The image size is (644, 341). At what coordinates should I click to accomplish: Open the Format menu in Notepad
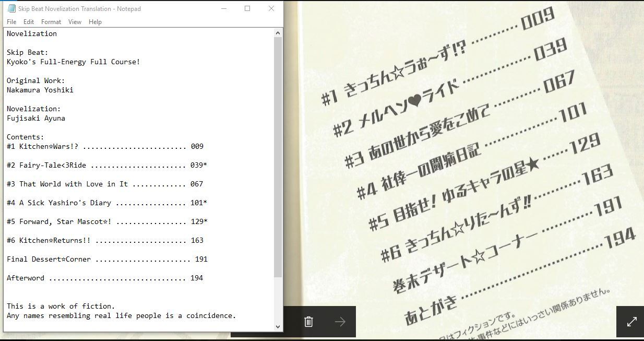coord(51,22)
